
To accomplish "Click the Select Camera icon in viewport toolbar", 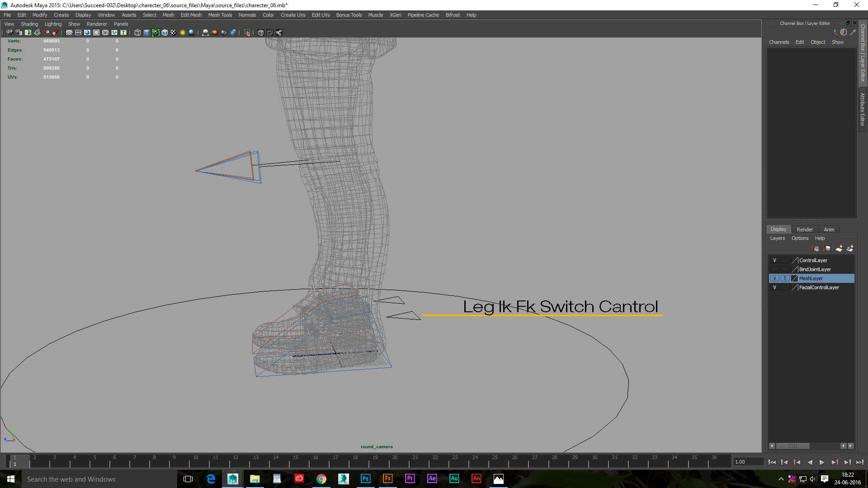I will tap(9, 33).
